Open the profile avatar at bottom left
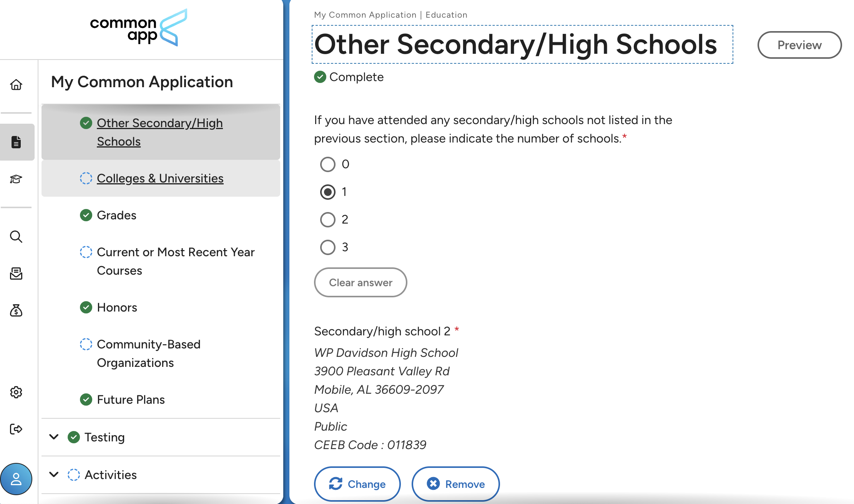This screenshot has height=504, width=854. [17, 479]
